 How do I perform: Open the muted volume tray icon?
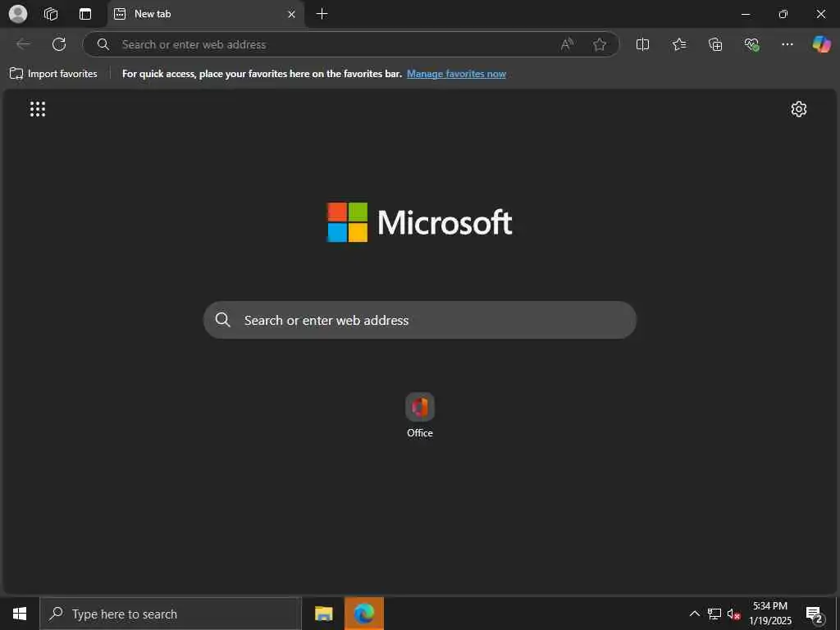(733, 614)
